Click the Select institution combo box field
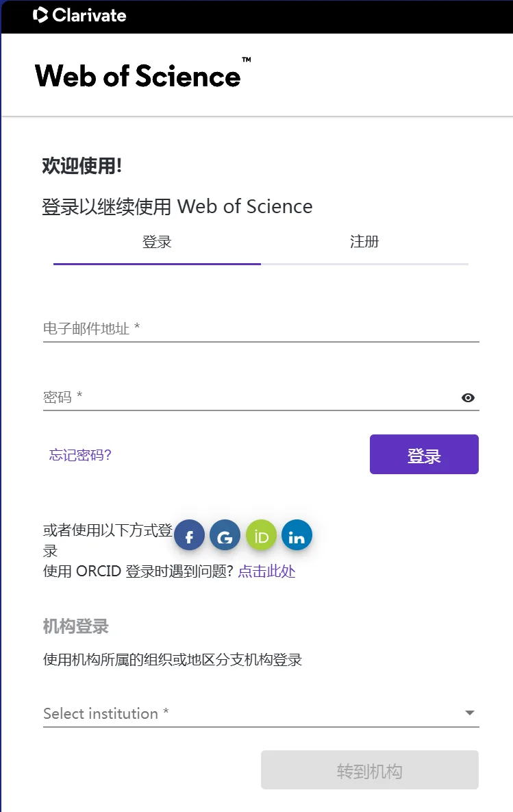Image resolution: width=513 pixels, height=812 pixels. coord(261,713)
